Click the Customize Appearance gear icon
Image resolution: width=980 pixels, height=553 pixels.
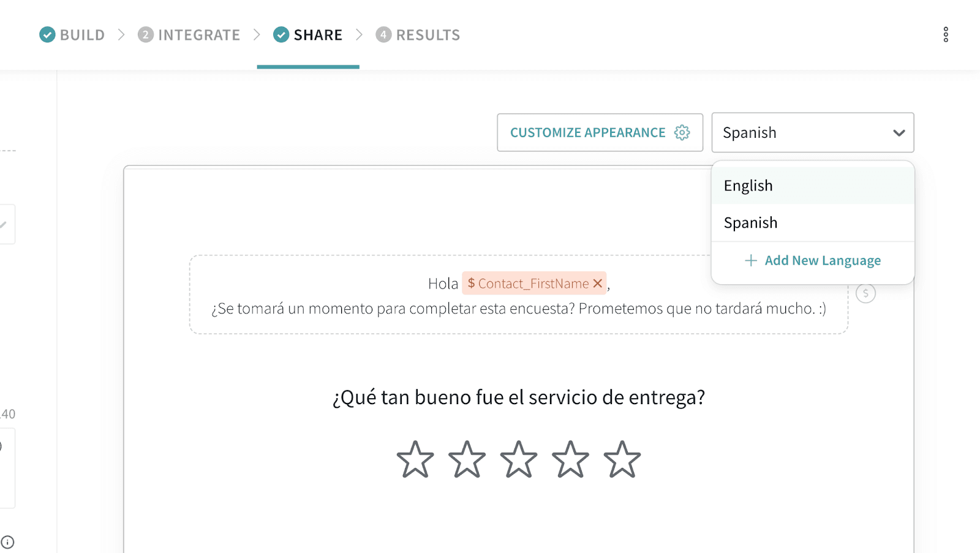point(682,133)
